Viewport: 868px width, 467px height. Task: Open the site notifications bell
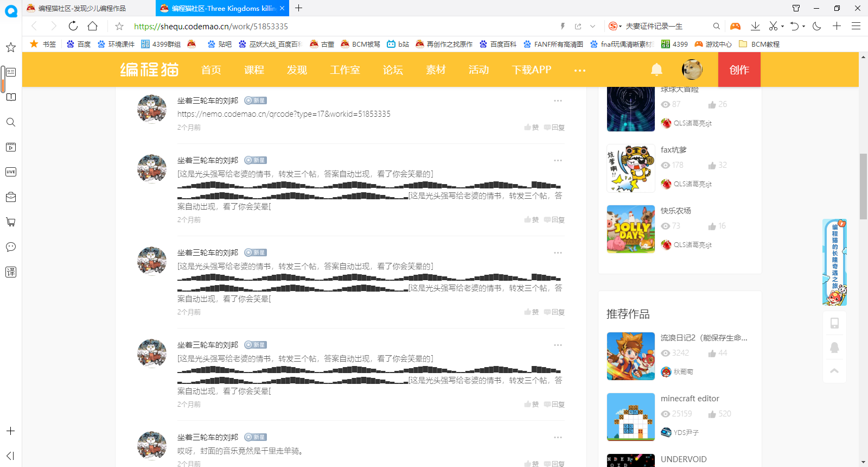point(656,70)
